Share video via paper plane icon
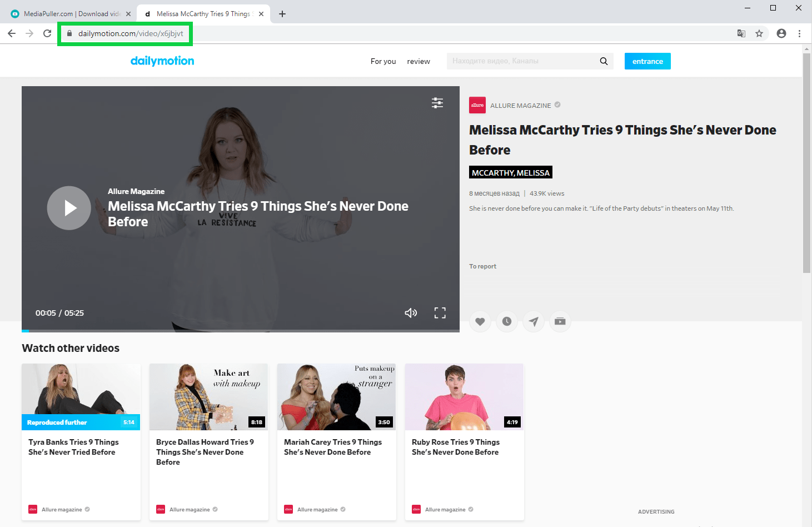 pos(534,321)
